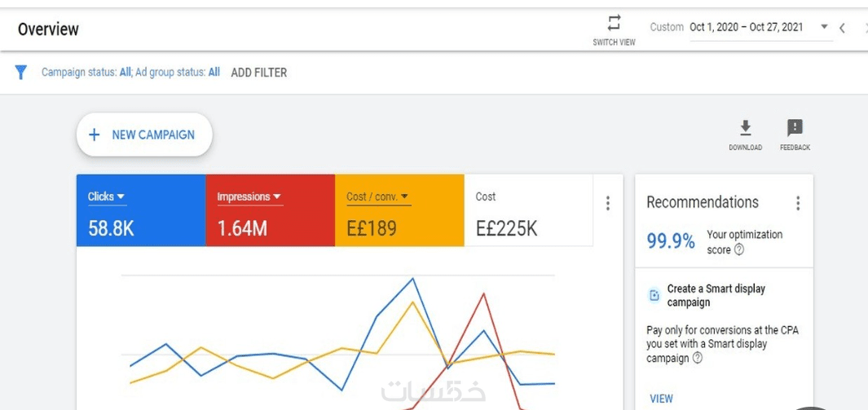
Task: Click the ADD FILTER button
Action: coord(259,73)
